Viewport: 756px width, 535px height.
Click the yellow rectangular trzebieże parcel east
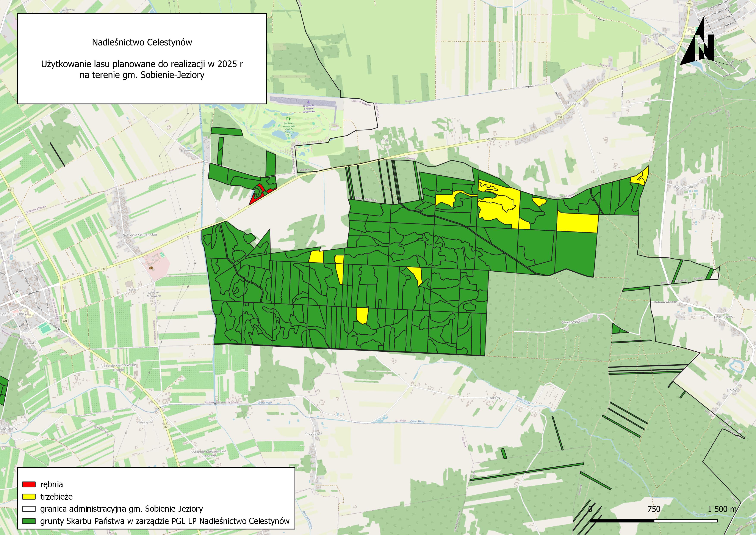pos(577,223)
